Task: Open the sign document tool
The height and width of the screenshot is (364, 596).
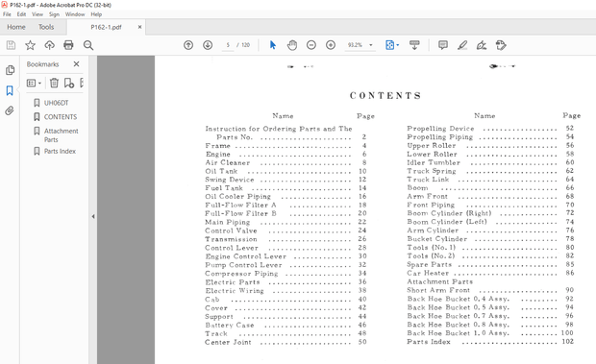Action: click(x=482, y=45)
